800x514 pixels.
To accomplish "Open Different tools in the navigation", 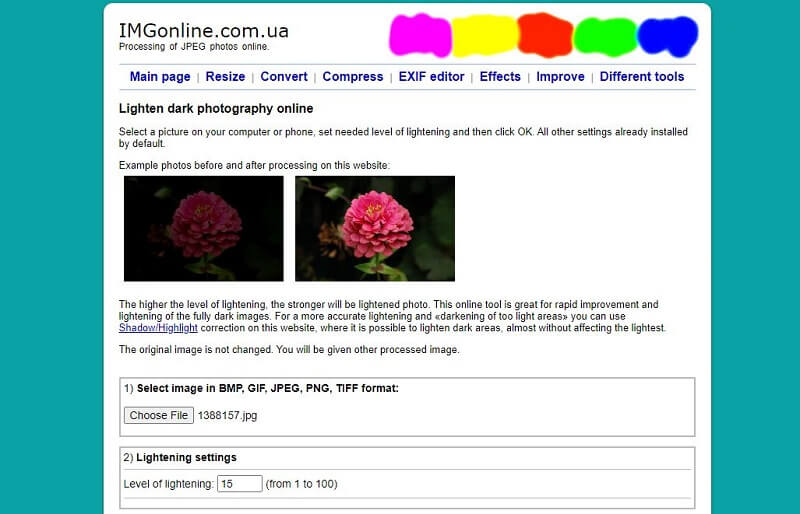I will tap(642, 77).
